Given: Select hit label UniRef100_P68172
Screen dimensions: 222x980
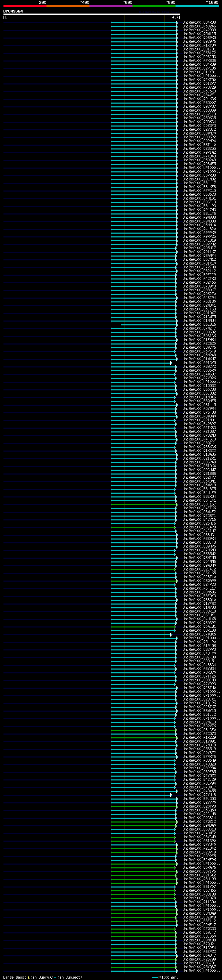Looking at the screenshot, I should (199, 53).
